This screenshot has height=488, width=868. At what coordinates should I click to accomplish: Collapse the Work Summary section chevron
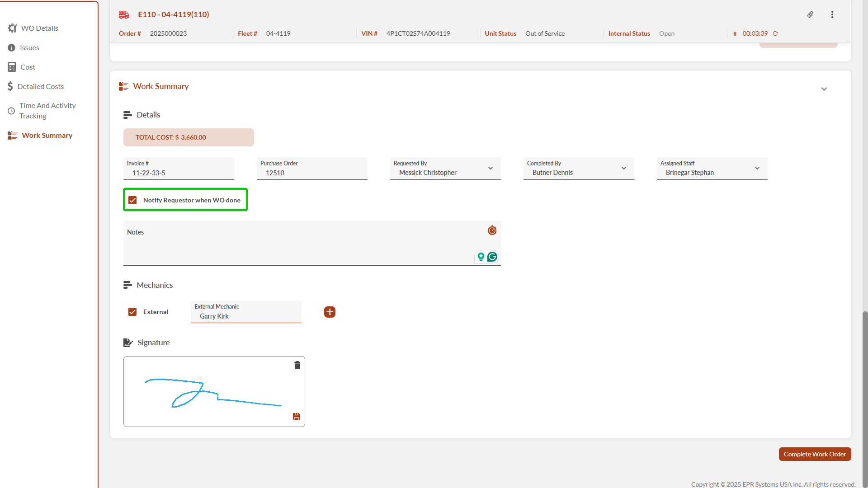(x=824, y=89)
